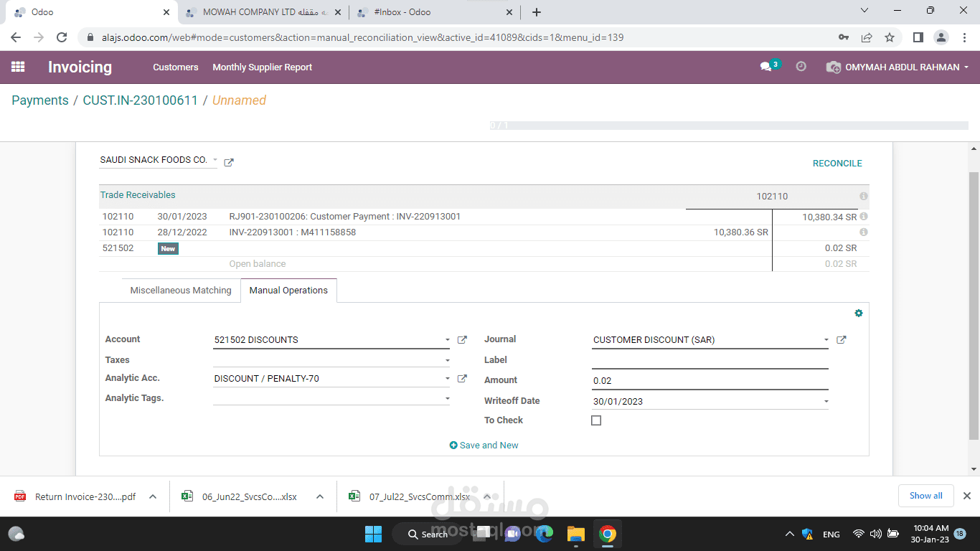Switch to the #Inbox - Odoo browser tab
Screen dimensions: 980x551
435,12
